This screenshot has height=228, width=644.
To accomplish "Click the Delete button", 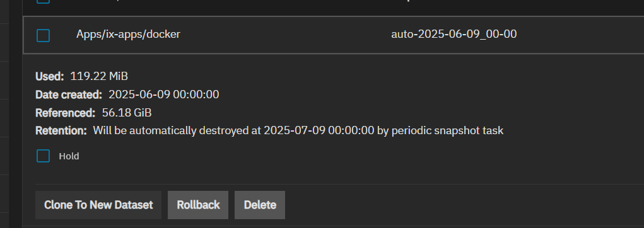I will click(x=260, y=205).
